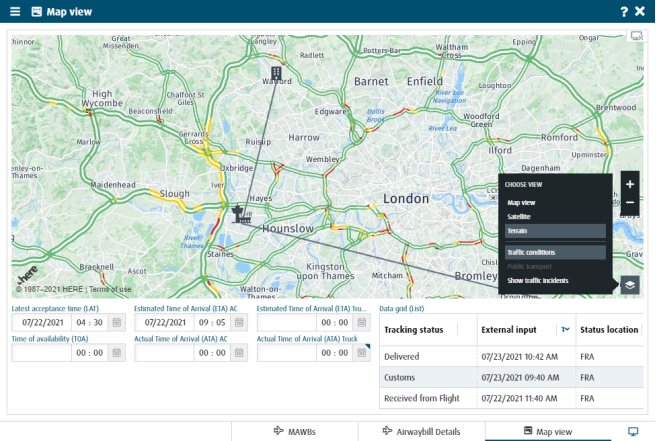Click the 09:05 ETA AC time field
The width and height of the screenshot is (656, 441).
click(x=212, y=323)
